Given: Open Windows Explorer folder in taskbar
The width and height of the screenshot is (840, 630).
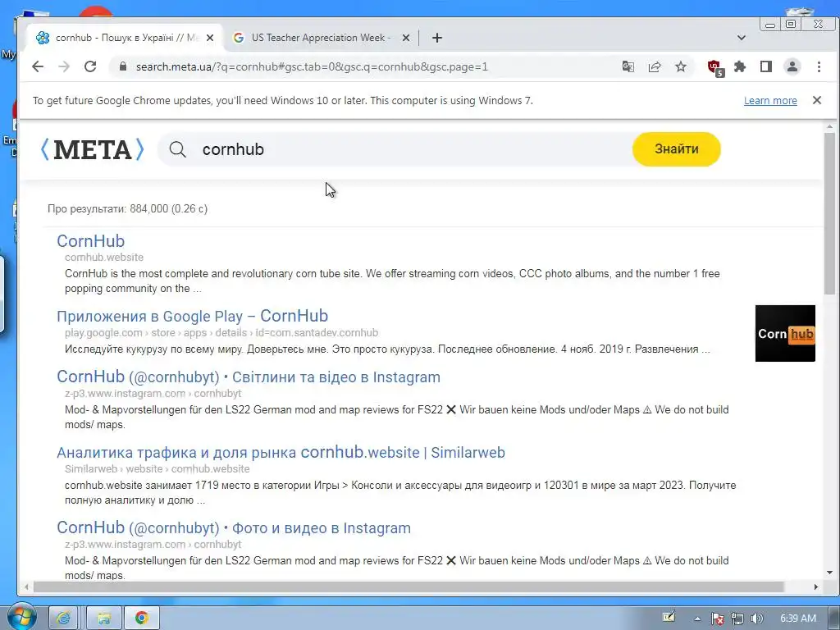Looking at the screenshot, I should pos(104,619).
